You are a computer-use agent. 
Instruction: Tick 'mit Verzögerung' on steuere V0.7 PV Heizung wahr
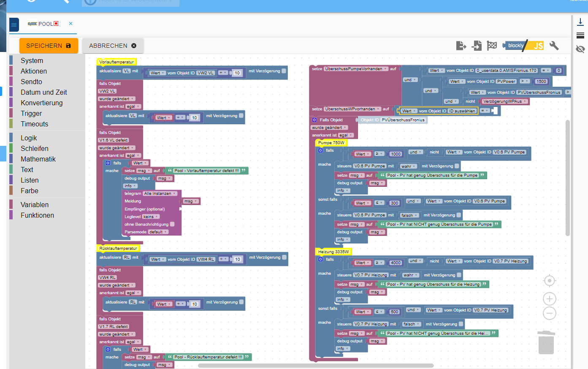[x=459, y=275]
